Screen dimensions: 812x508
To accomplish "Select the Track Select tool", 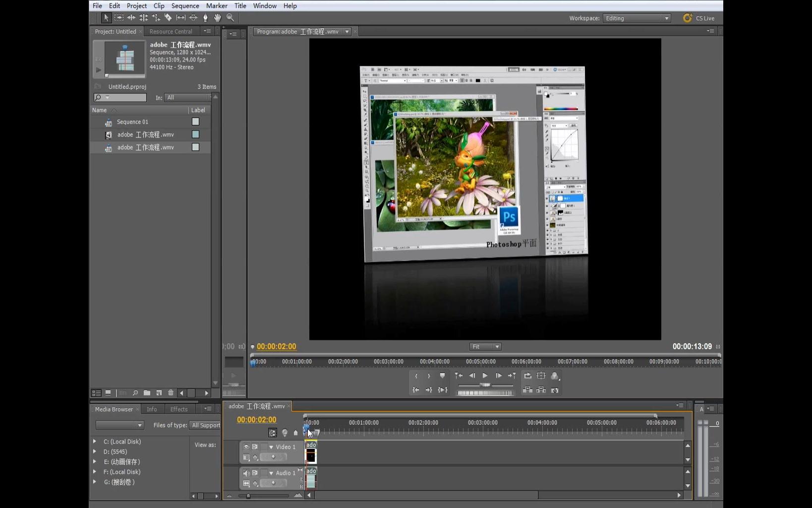I will tap(119, 18).
